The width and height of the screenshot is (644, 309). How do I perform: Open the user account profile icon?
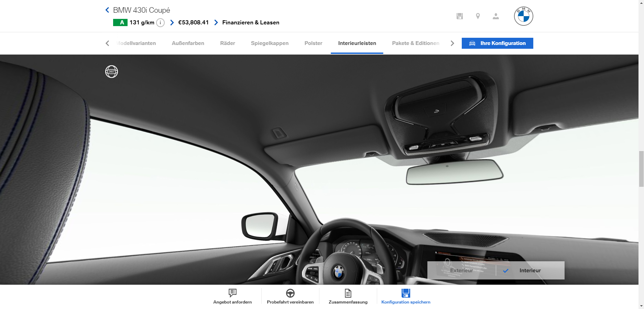495,16
